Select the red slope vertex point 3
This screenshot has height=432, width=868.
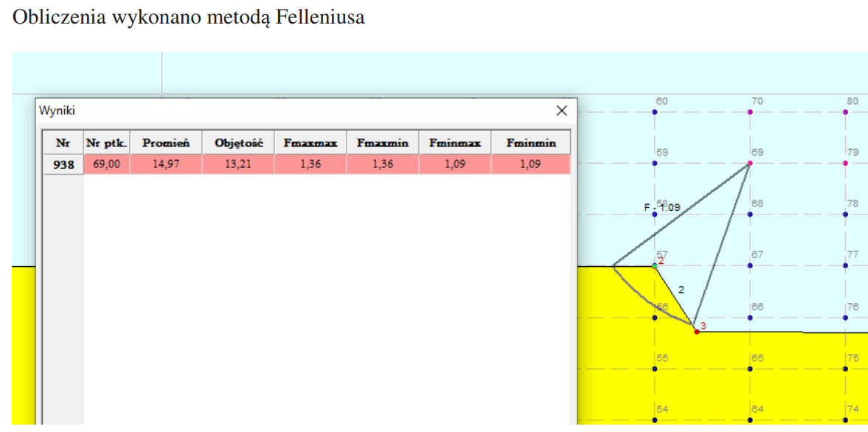[696, 331]
